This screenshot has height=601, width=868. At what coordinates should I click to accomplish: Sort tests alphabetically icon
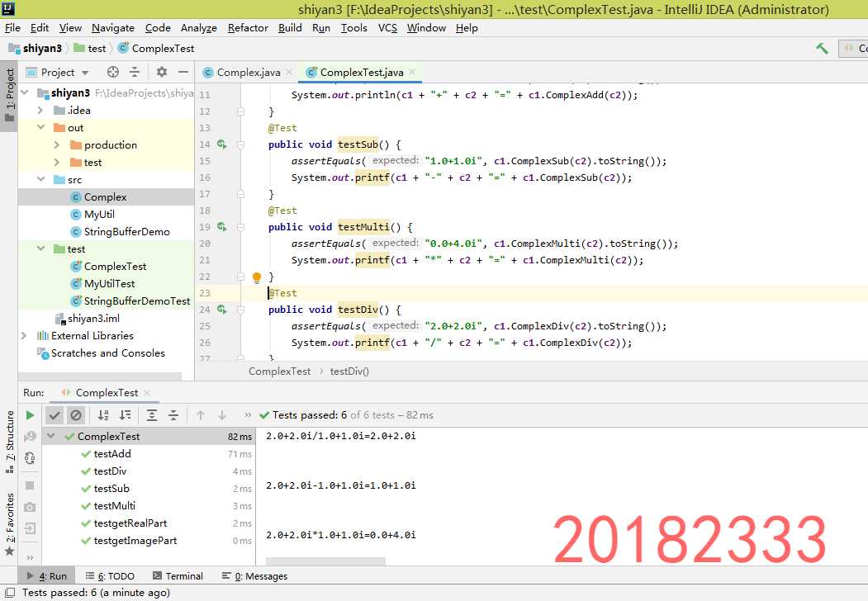tap(103, 415)
